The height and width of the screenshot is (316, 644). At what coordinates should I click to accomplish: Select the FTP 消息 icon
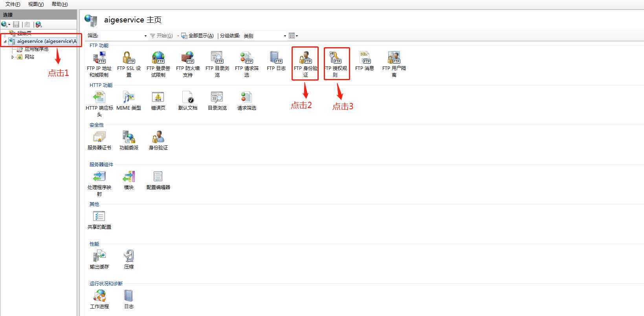(x=364, y=61)
